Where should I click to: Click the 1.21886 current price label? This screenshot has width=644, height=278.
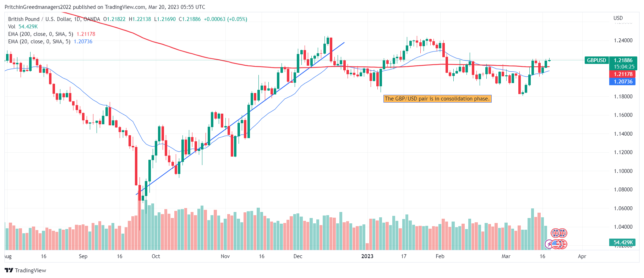click(623, 60)
